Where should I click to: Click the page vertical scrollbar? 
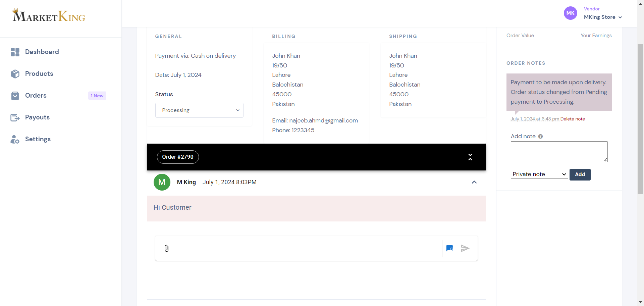point(640,119)
